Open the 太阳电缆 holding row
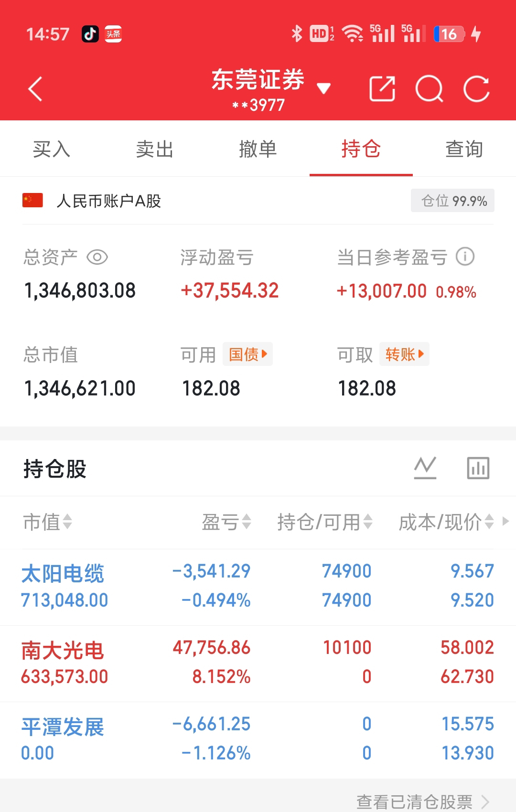Viewport: 516px width, 812px height. pos(258,587)
